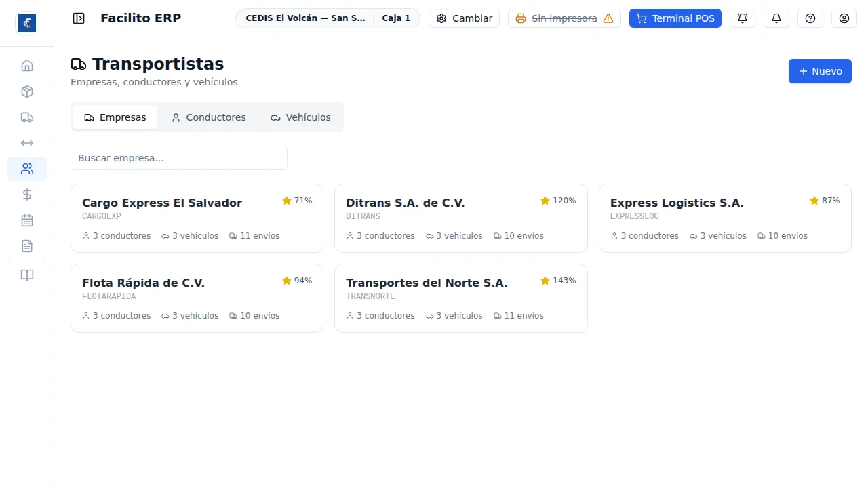
Task: Open the Terminal POS button
Action: (x=675, y=18)
